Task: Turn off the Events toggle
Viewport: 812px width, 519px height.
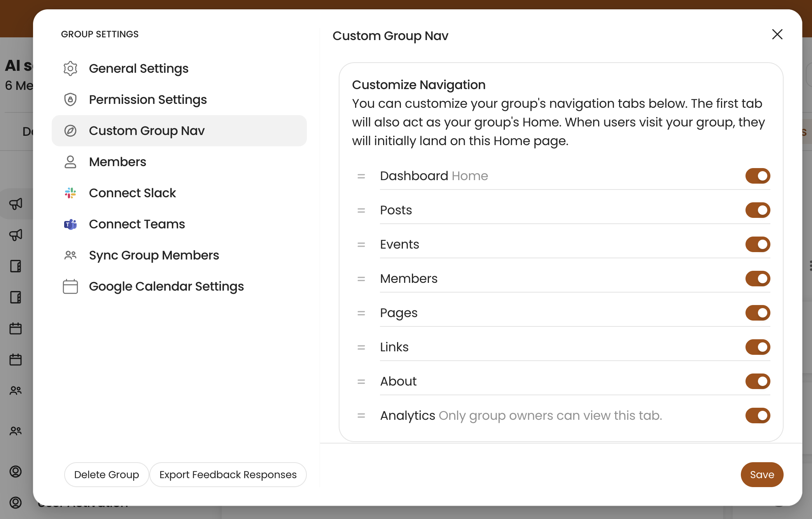Action: pyautogui.click(x=758, y=244)
